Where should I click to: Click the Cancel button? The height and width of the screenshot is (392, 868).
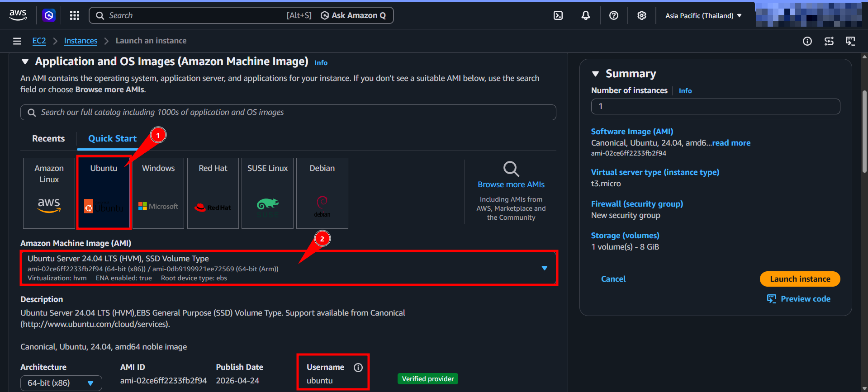coord(613,279)
